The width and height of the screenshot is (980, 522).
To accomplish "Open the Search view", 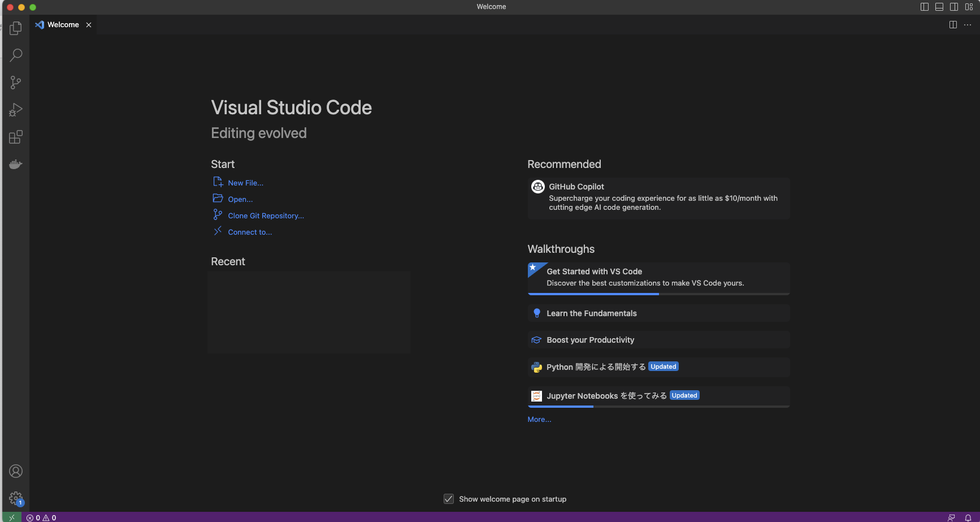I will tap(15, 55).
